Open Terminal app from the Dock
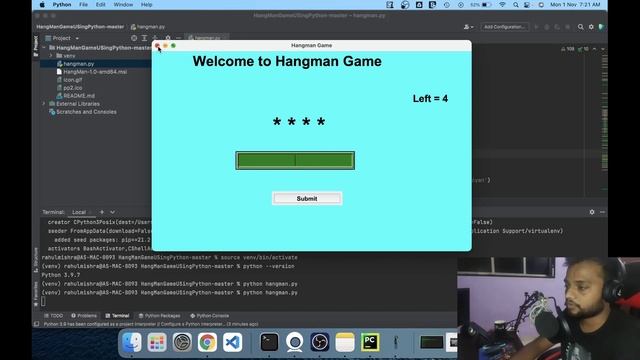The height and width of the screenshot is (360, 640). pyautogui.click(x=269, y=342)
